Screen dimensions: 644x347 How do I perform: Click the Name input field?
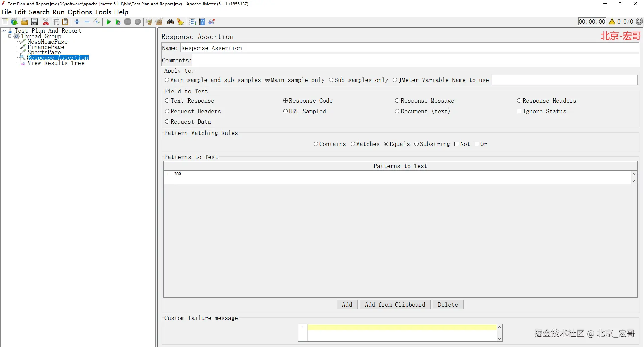click(410, 48)
